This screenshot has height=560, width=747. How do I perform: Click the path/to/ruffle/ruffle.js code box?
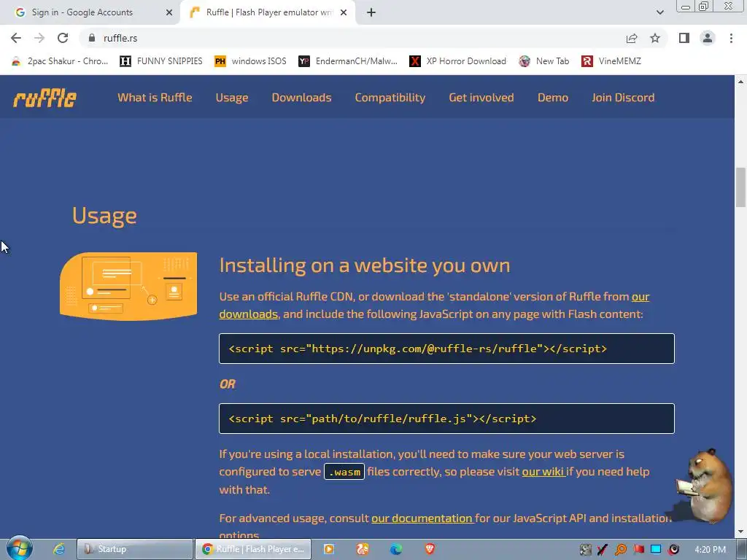446,419
